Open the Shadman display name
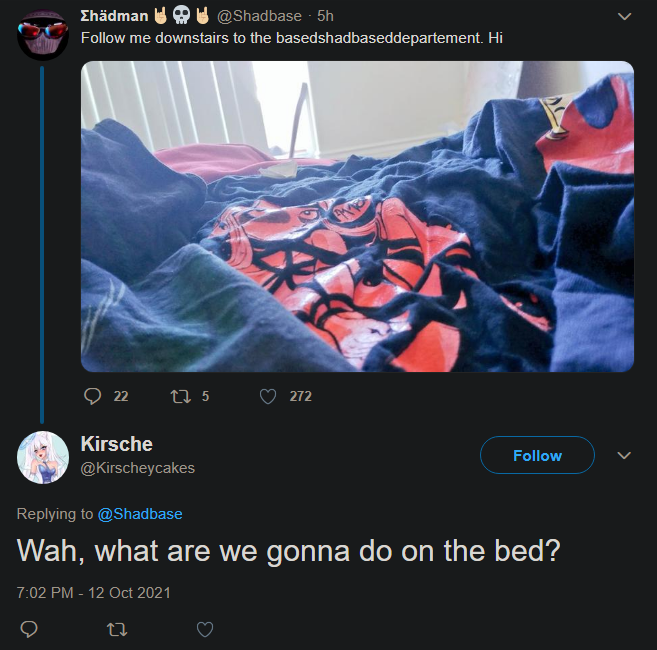This screenshot has width=657, height=650. pyautogui.click(x=114, y=16)
